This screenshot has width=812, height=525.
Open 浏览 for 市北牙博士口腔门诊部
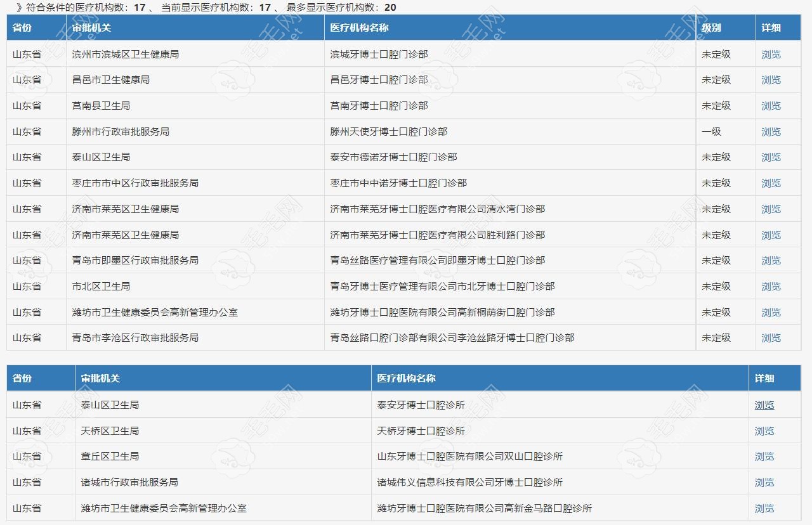[x=771, y=287]
